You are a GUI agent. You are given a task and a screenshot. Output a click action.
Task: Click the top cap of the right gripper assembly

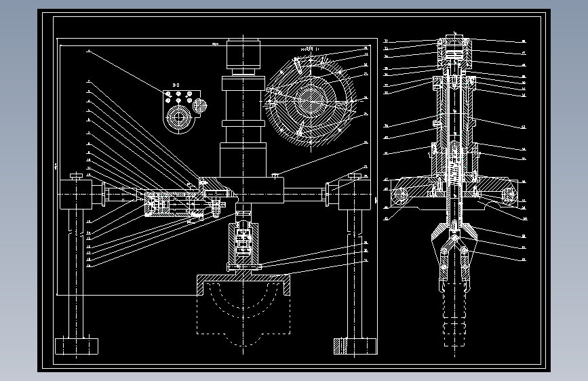coord(454,52)
